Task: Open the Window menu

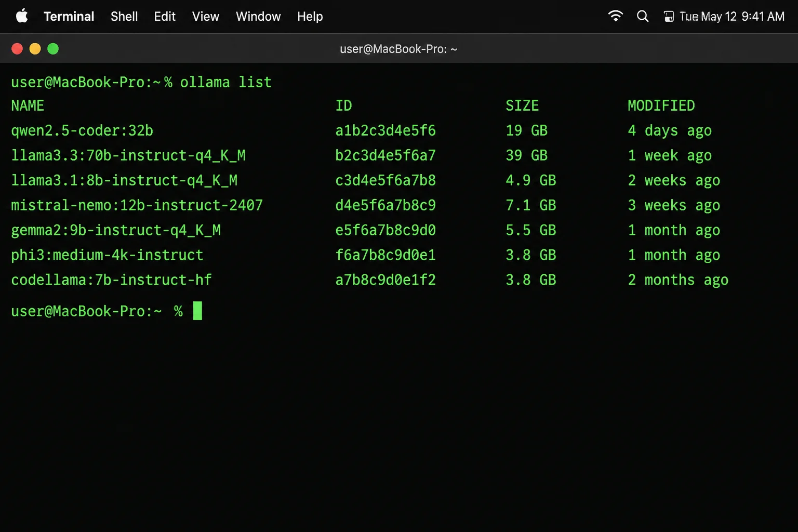Action: tap(258, 17)
